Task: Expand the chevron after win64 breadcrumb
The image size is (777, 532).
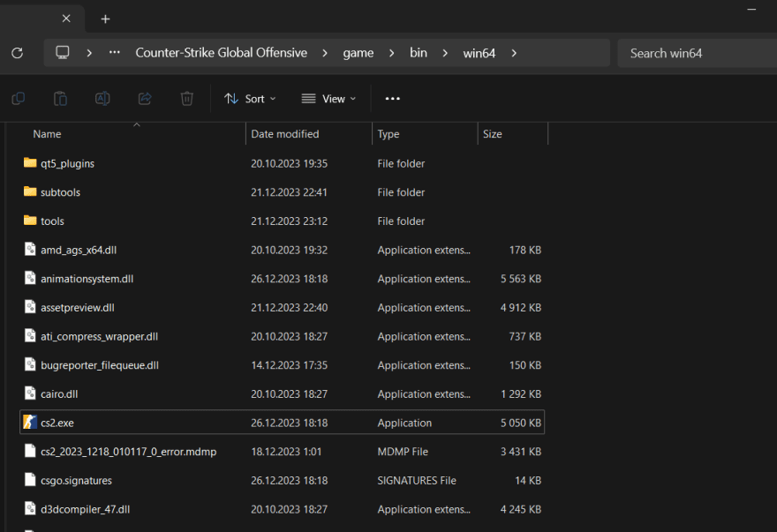Action: pyautogui.click(x=514, y=53)
